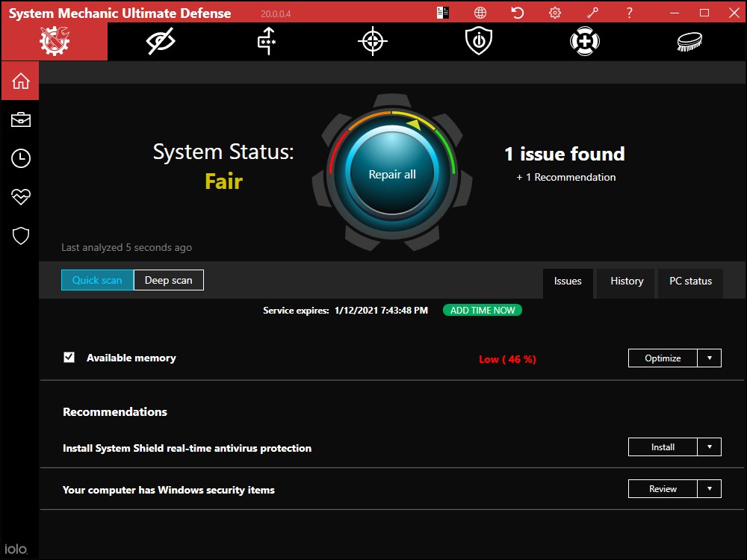This screenshot has height=560, width=747.
Task: Click Optimize for available memory
Action: [x=663, y=358]
